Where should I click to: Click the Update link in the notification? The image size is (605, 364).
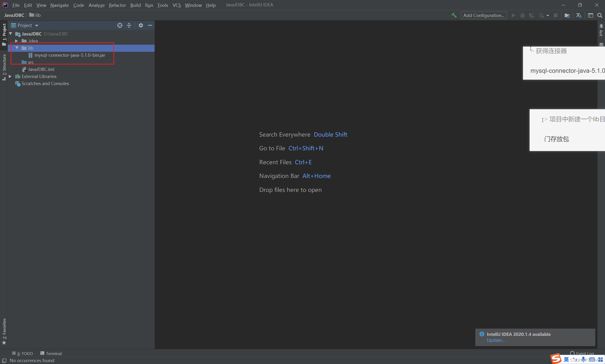[495, 340]
